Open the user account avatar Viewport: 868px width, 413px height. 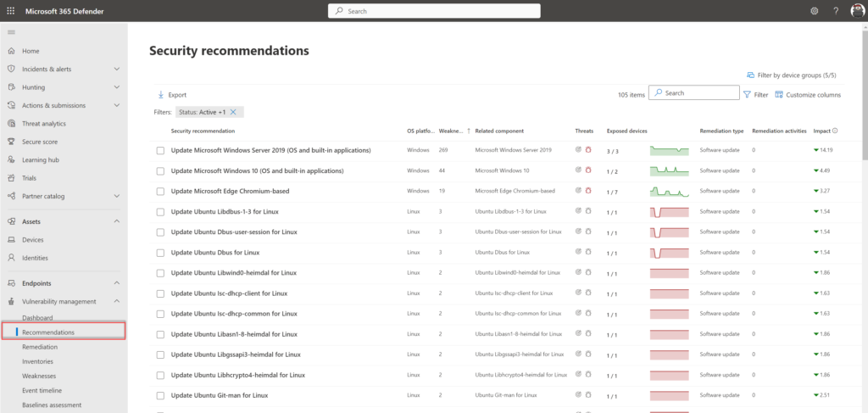(857, 11)
